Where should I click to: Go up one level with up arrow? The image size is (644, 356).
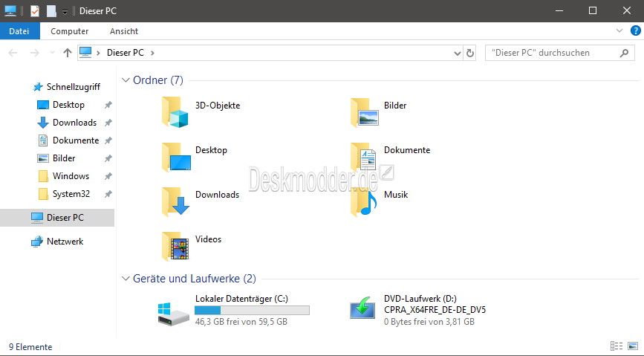68,53
